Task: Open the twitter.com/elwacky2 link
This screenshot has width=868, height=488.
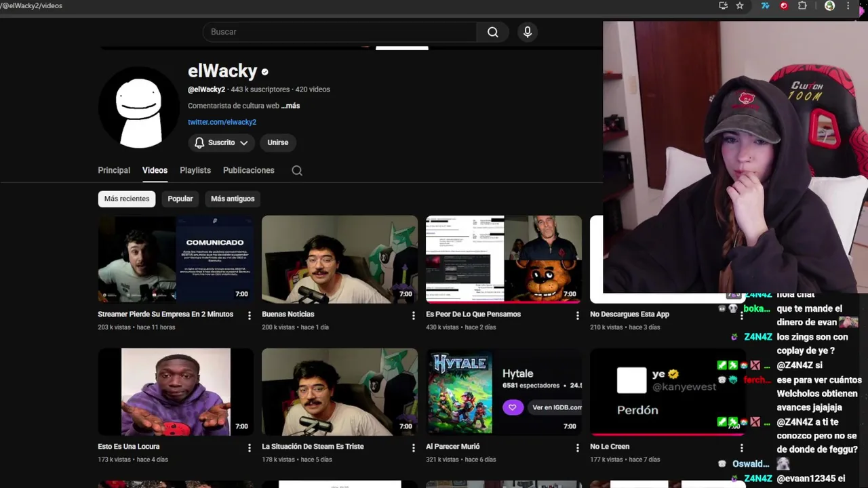Action: pyautogui.click(x=222, y=122)
